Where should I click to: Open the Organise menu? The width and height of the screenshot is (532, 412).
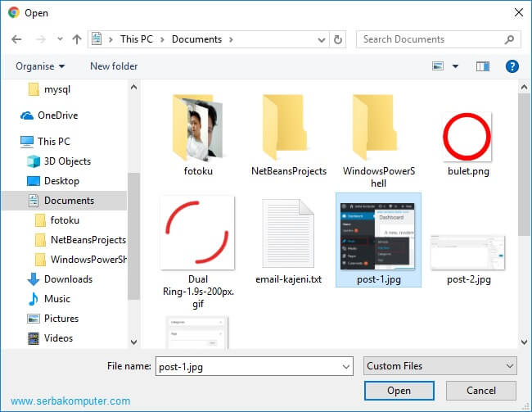40,66
